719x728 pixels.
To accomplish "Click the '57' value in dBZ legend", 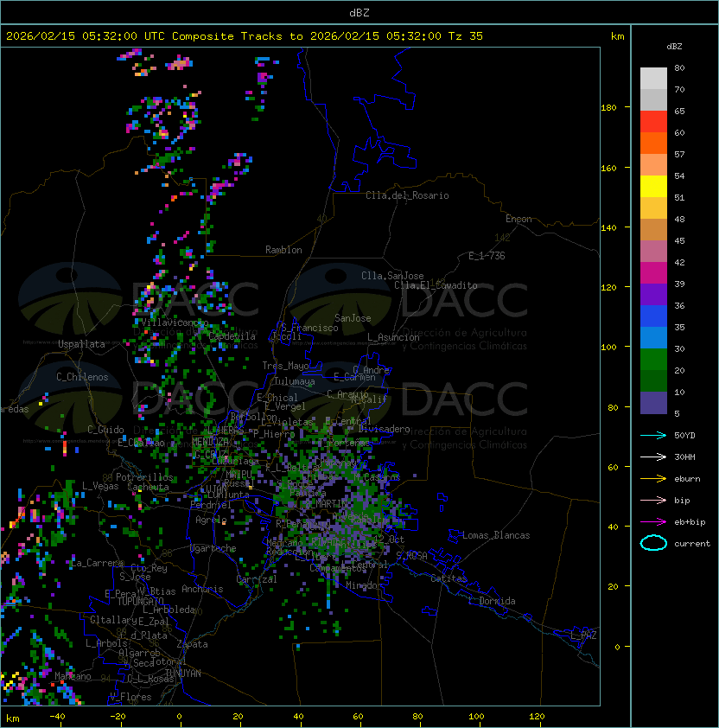I will [x=679, y=154].
